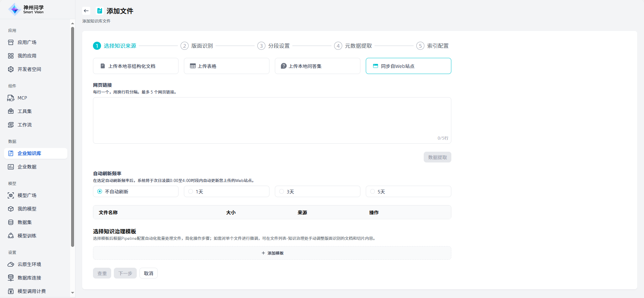Image resolution: width=644 pixels, height=298 pixels.
Task: Go to 工具集 in the sidebar
Action: [x=25, y=111]
